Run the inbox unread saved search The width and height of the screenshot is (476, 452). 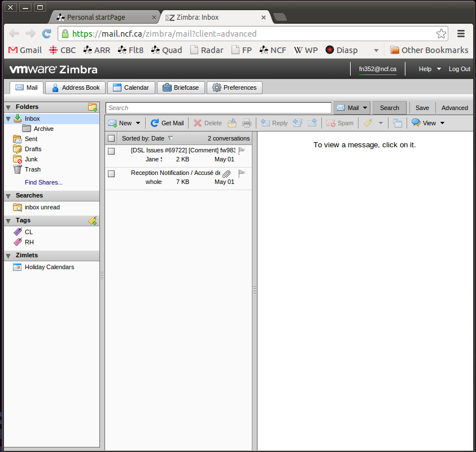[x=42, y=207]
